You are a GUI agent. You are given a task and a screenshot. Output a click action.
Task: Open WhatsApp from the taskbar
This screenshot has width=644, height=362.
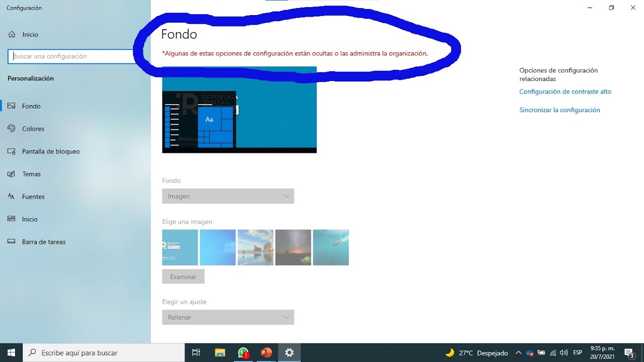(243, 352)
